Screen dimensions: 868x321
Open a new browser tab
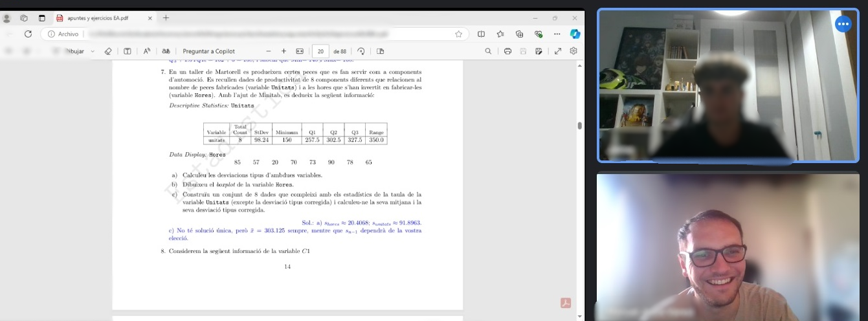click(166, 18)
